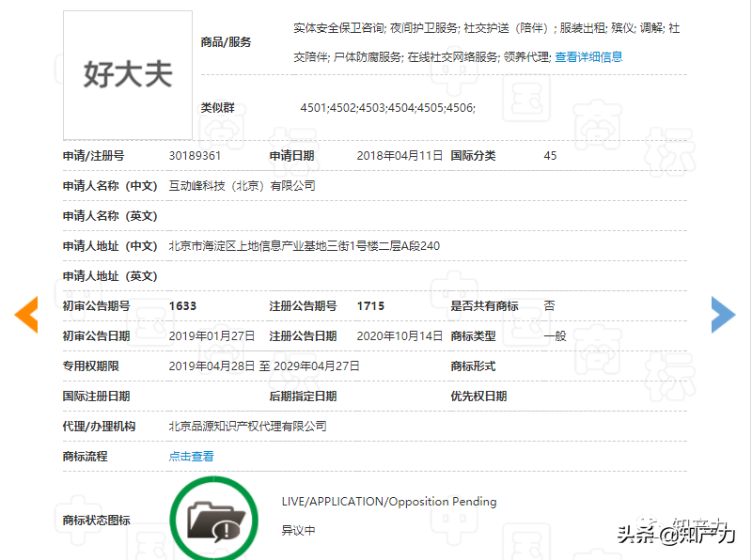Select similar group codes 4501;4502;4503

tap(387, 108)
